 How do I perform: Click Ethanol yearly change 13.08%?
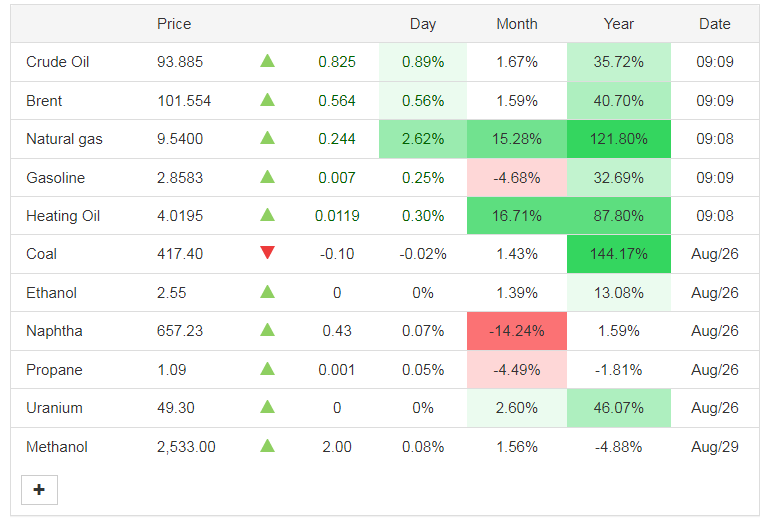[x=619, y=293]
